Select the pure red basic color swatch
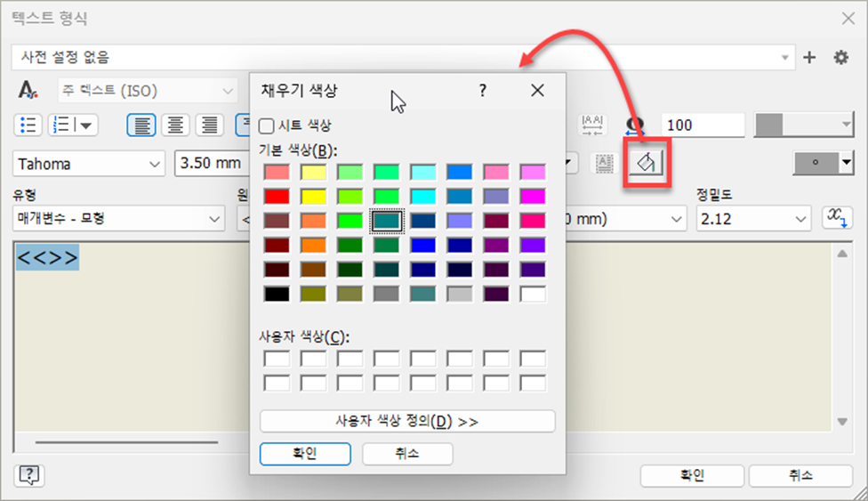868x501 pixels. (x=277, y=196)
